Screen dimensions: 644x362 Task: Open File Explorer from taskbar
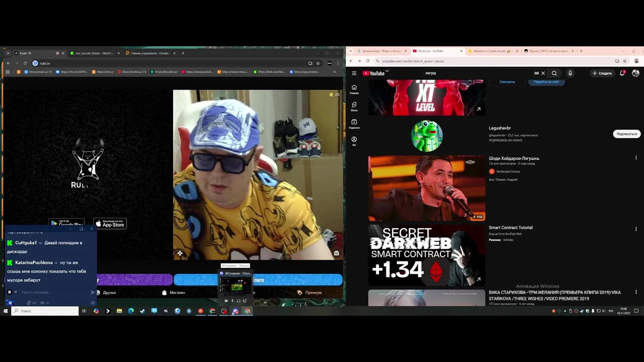119,311
